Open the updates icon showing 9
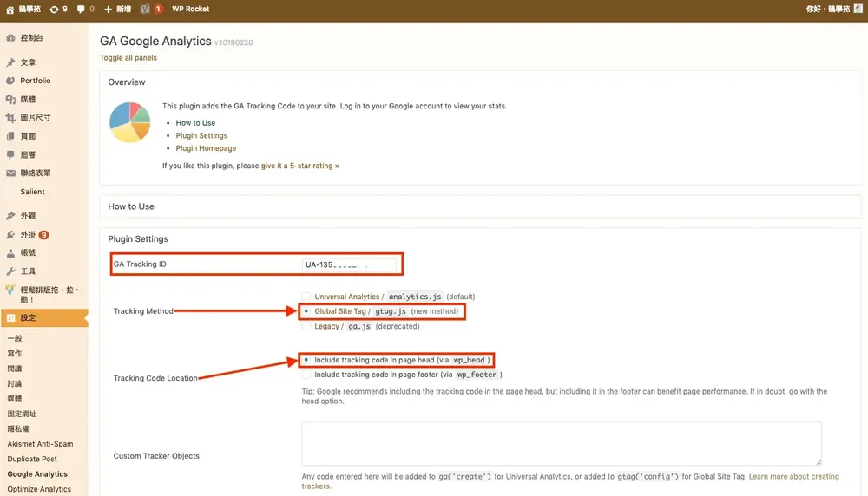The image size is (868, 496). 54,10
